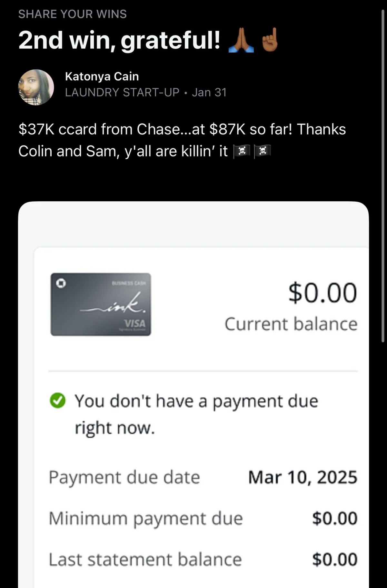This screenshot has height=588, width=387.
Task: Click the Mar 10, 2025 due date
Action: pyautogui.click(x=303, y=477)
